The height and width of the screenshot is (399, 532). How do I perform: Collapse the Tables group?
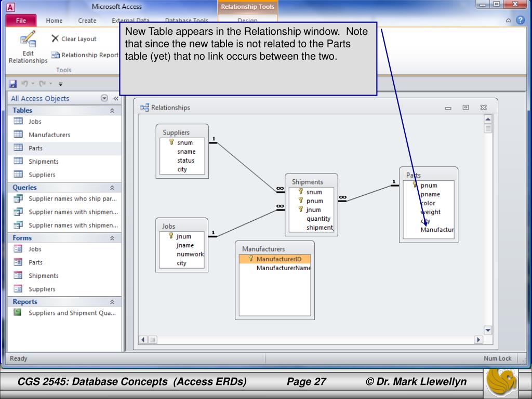point(112,111)
